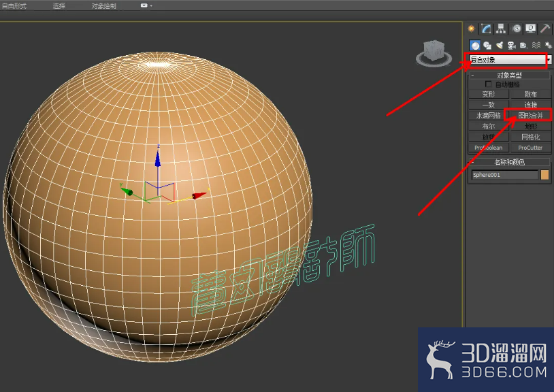
Task: Select the Geometry category sphere icon
Action: (x=475, y=45)
